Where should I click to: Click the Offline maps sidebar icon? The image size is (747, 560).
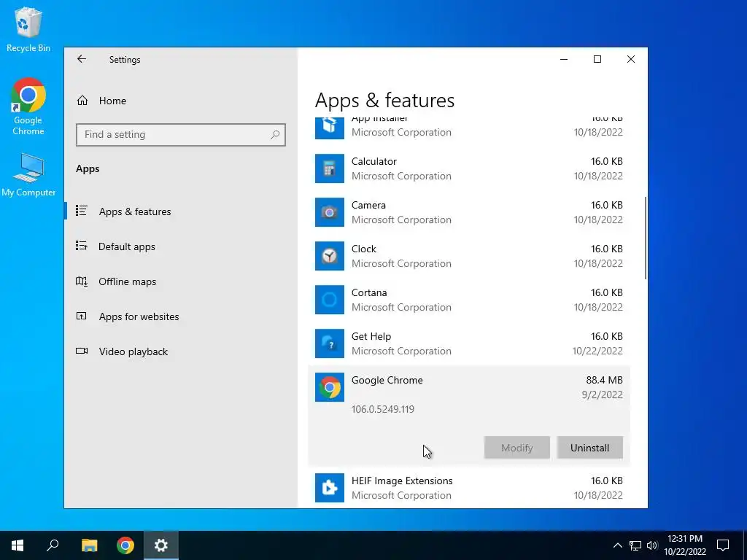pos(82,281)
